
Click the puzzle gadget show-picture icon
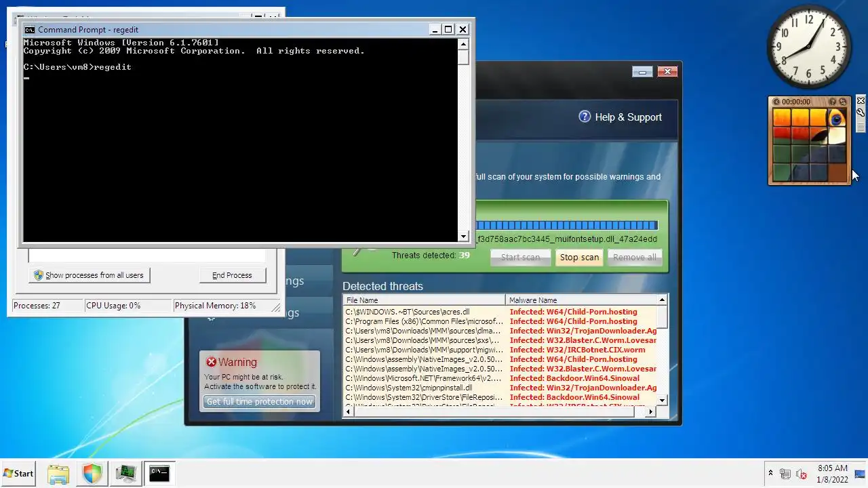(x=832, y=102)
